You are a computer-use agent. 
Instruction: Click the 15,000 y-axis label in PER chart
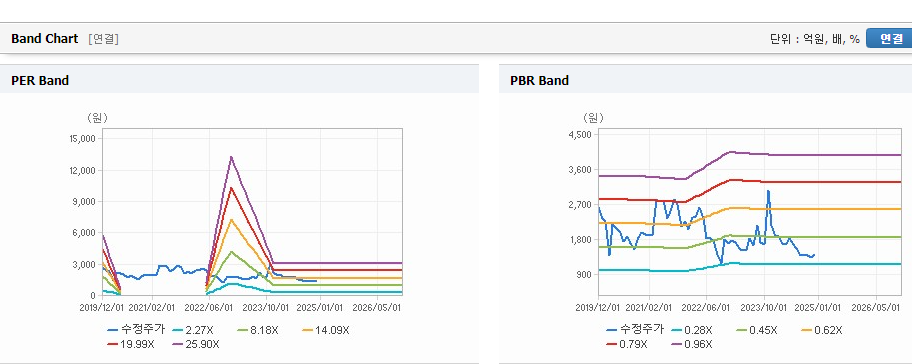click(x=82, y=138)
